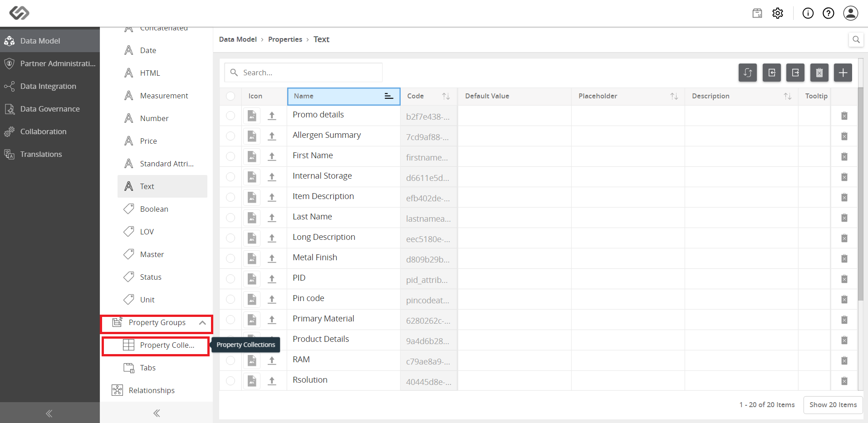Select the Allergen Summary row checkbox
The image size is (868, 423).
(230, 136)
